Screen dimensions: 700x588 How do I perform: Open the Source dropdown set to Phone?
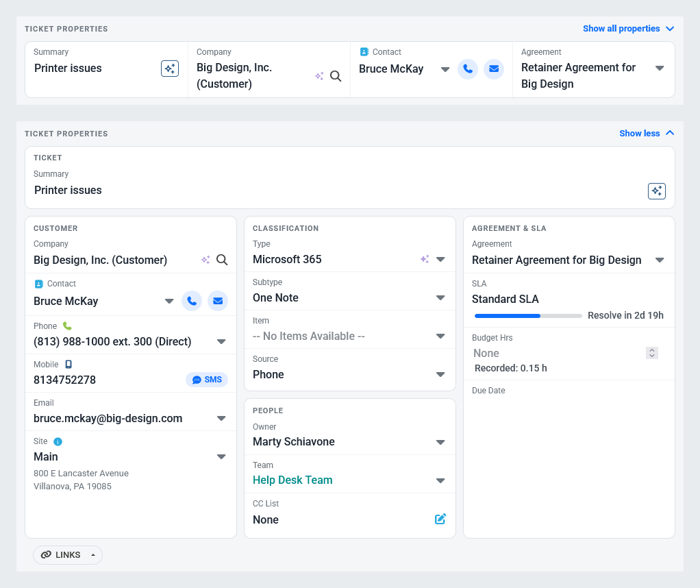(440, 374)
